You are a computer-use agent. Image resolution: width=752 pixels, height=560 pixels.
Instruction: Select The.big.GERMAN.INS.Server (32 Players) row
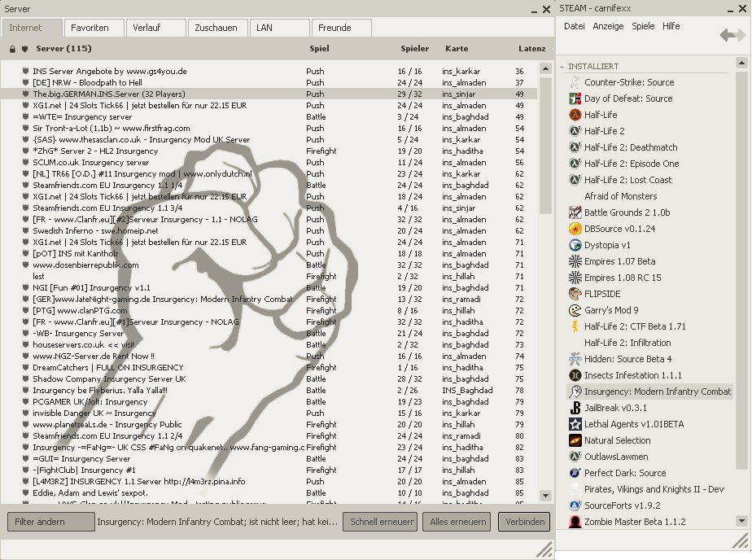269,94
